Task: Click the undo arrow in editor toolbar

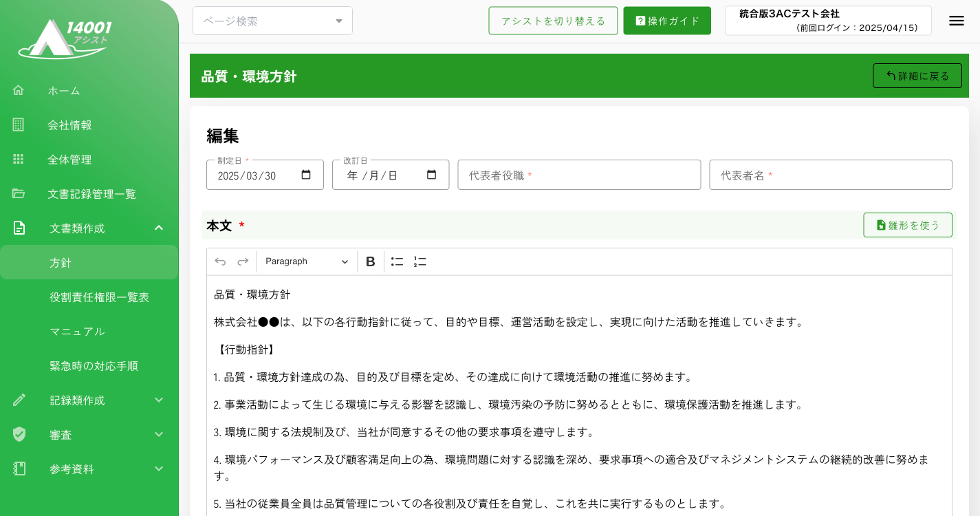Action: click(220, 261)
